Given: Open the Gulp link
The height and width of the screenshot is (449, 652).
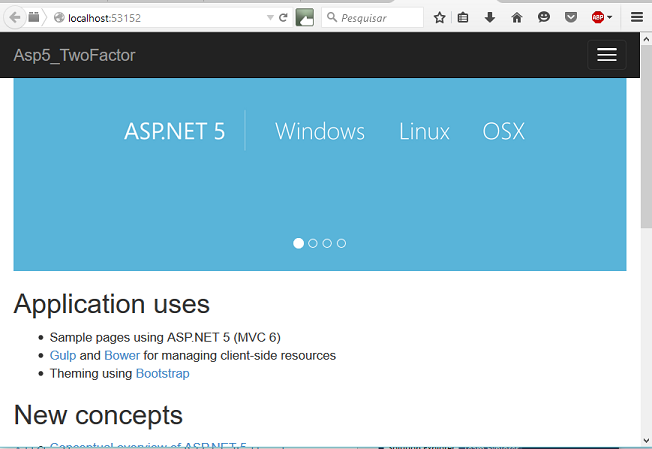Looking at the screenshot, I should click(x=63, y=355).
